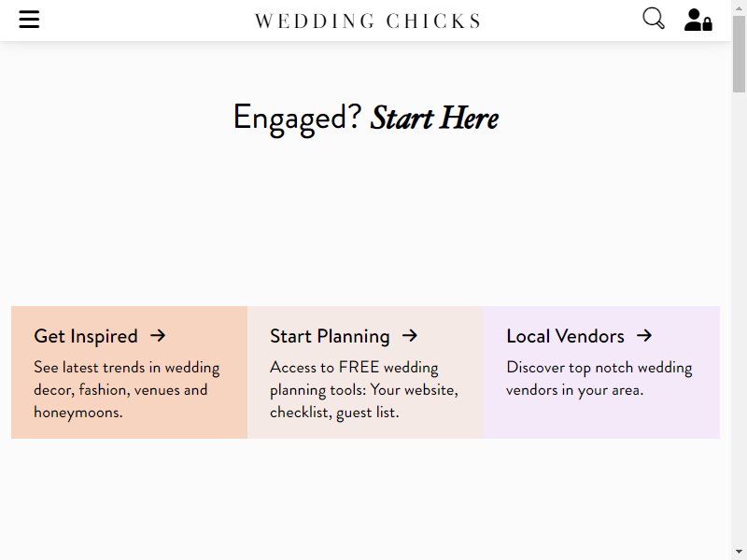
Task: Click the italic Start Here text
Action: click(x=434, y=118)
